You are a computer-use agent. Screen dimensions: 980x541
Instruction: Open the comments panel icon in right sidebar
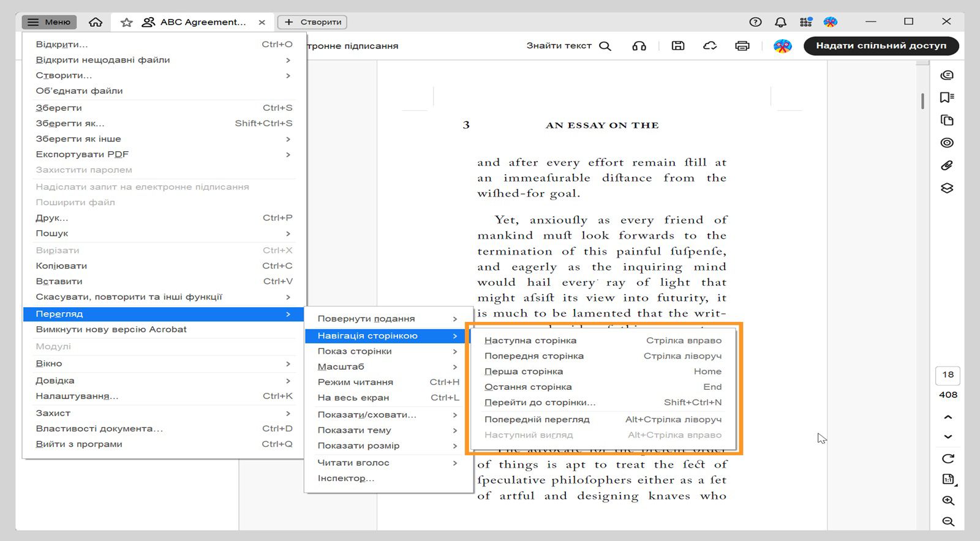click(x=947, y=75)
